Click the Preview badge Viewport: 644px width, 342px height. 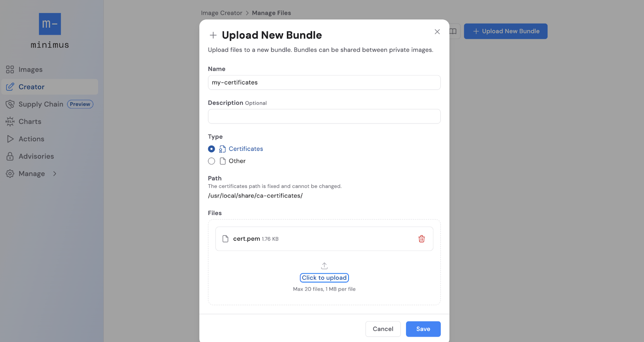pos(80,104)
